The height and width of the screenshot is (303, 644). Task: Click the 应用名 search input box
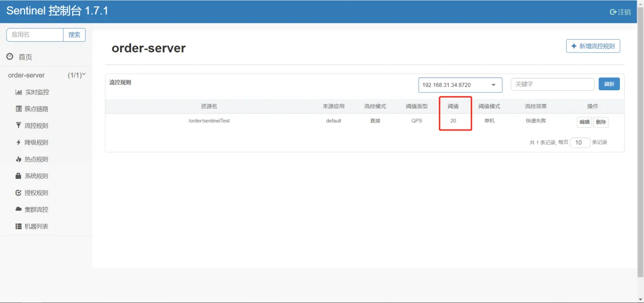35,35
